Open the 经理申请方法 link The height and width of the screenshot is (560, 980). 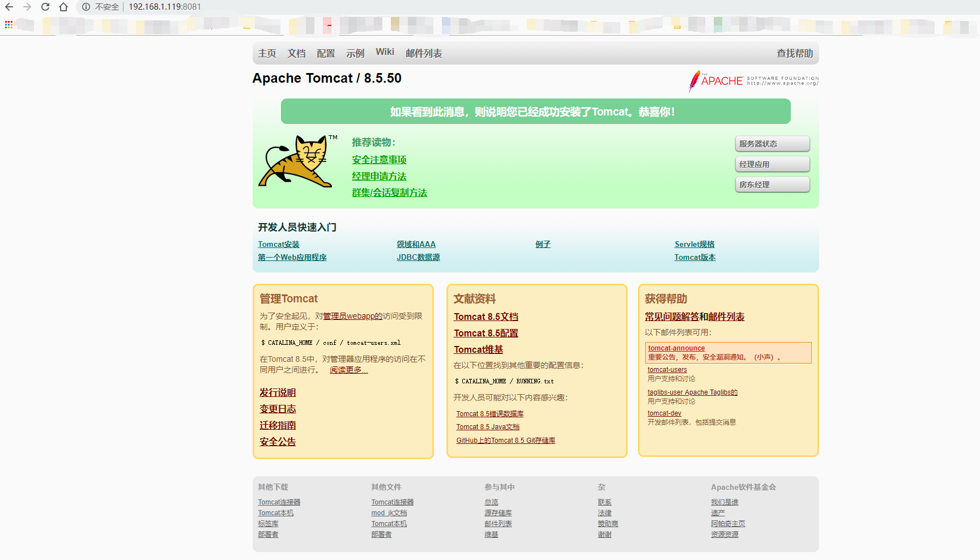click(379, 176)
